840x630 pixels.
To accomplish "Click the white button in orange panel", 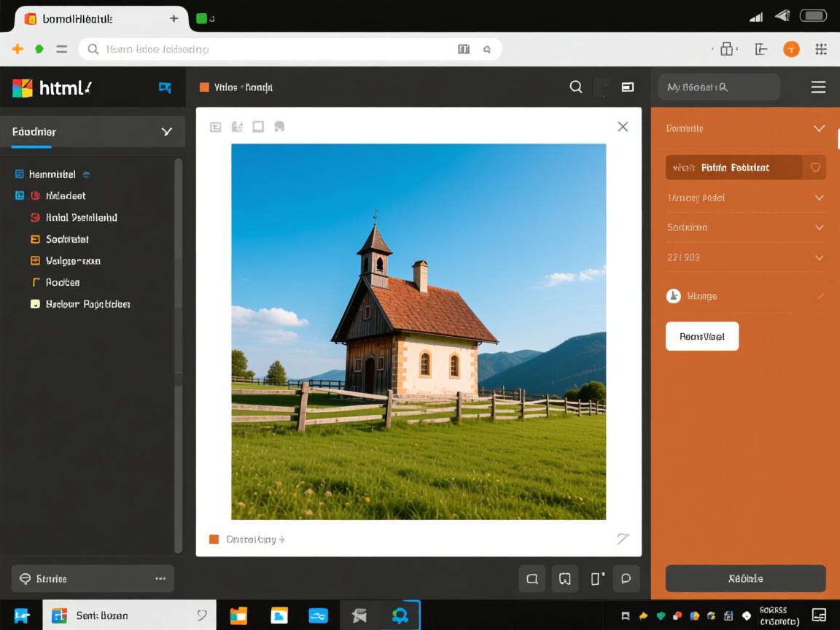I will tap(701, 336).
